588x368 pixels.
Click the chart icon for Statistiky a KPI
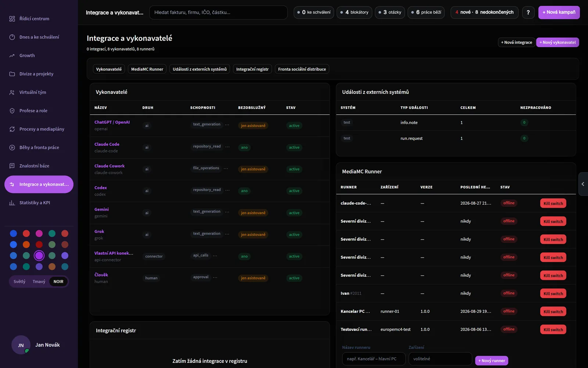click(12, 203)
